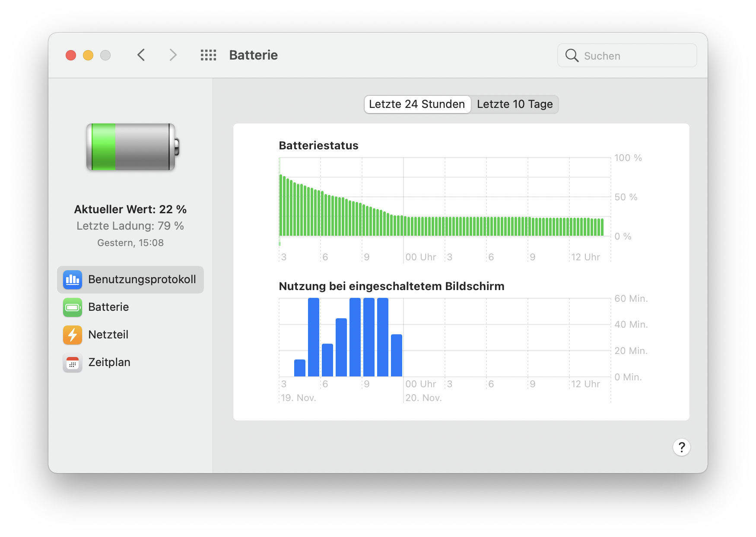Click the green Batterie sidebar icon
The width and height of the screenshot is (756, 537).
click(73, 307)
